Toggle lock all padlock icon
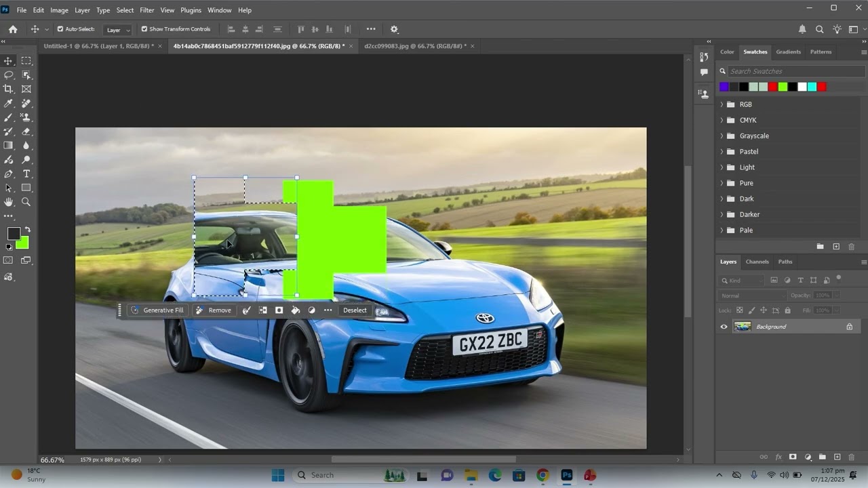868x488 pixels. click(787, 310)
